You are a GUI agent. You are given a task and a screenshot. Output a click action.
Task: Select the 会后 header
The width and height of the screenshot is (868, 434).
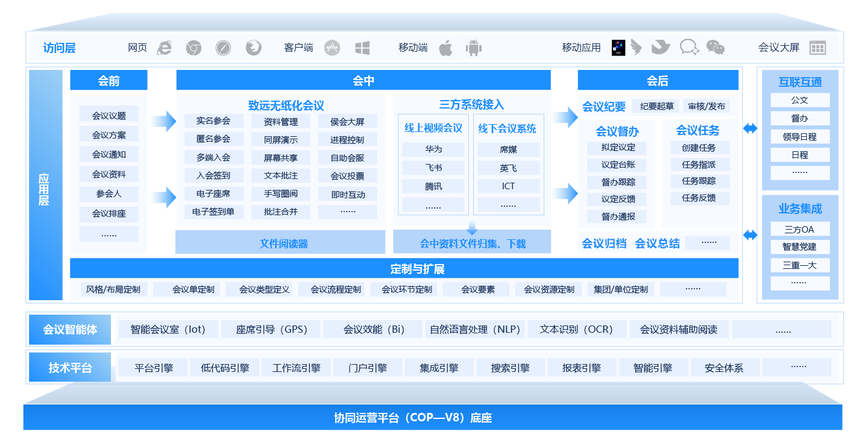click(x=658, y=80)
